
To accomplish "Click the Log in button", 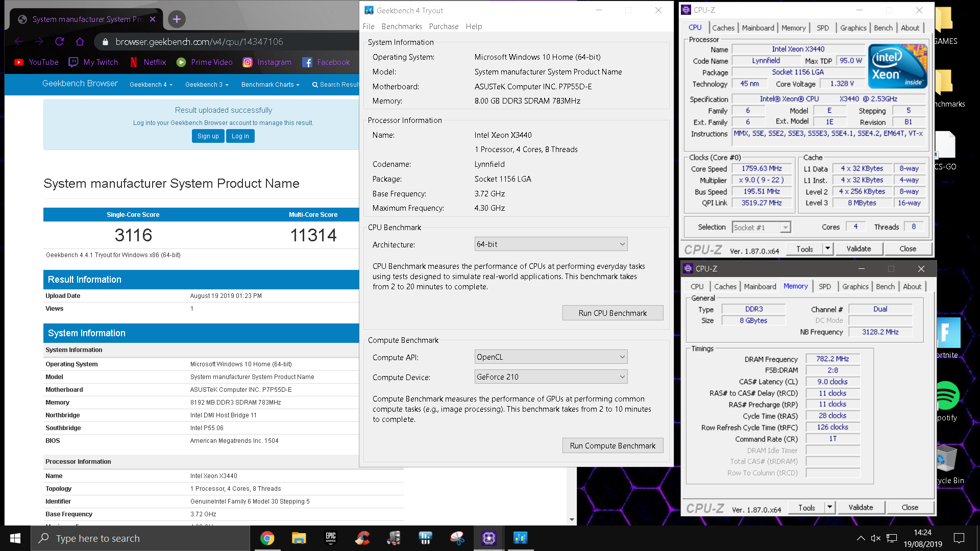I will pyautogui.click(x=240, y=136).
